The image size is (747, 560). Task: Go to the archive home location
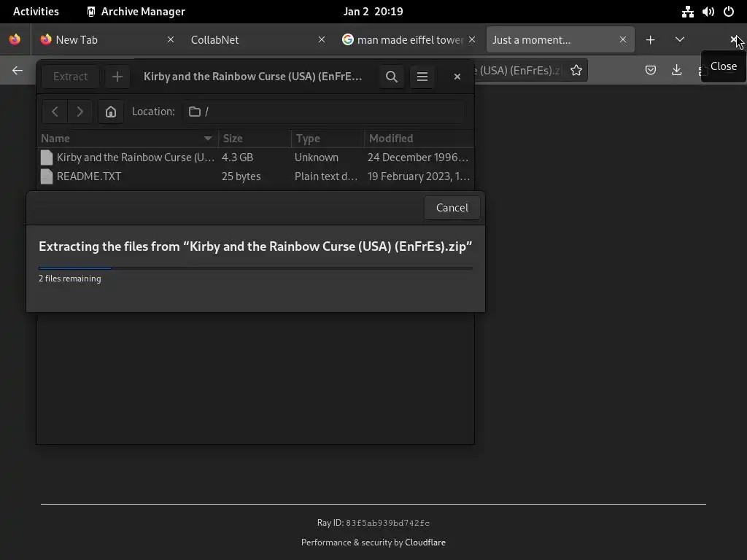pyautogui.click(x=111, y=112)
